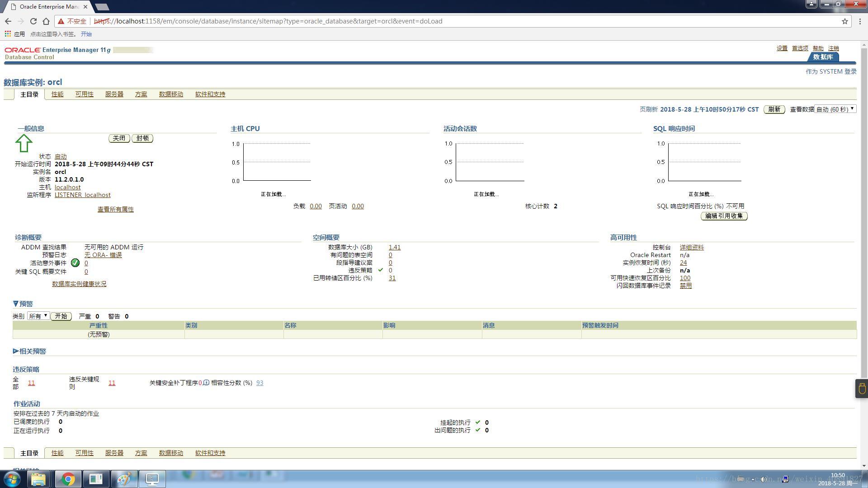Reload the Enterprise Manager page
This screenshot has width=868, height=488.
pos(33,21)
